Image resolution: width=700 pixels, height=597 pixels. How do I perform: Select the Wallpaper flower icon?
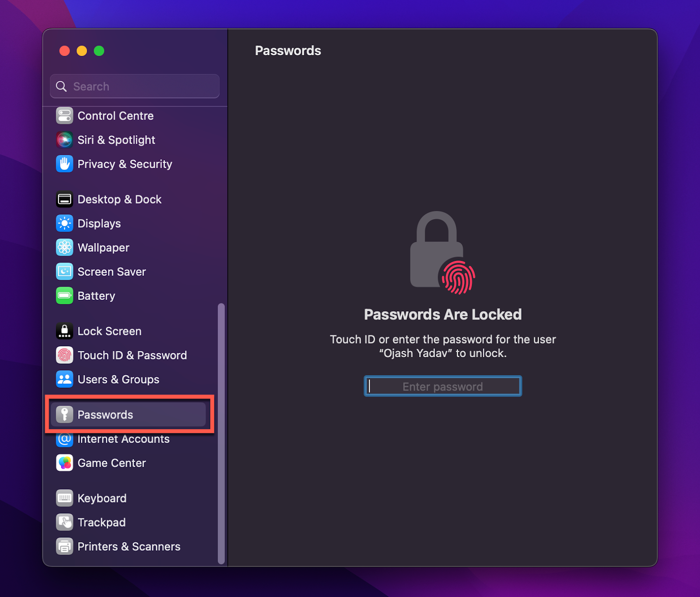pos(64,248)
